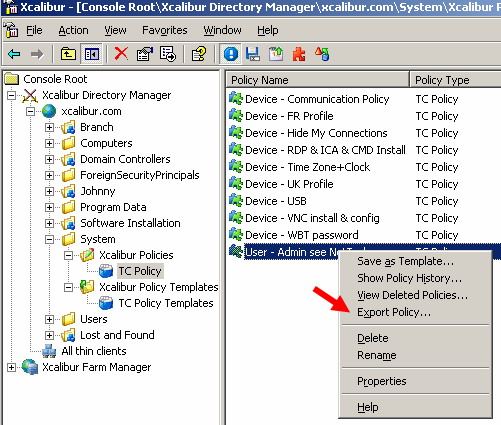Screen dimensions: 501x425
Task: Click the blue exclamation info toolbar icon
Action: 231,54
